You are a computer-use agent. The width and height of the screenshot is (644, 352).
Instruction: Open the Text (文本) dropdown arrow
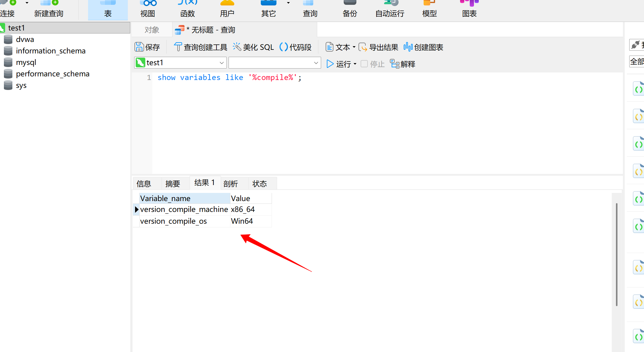click(x=354, y=47)
